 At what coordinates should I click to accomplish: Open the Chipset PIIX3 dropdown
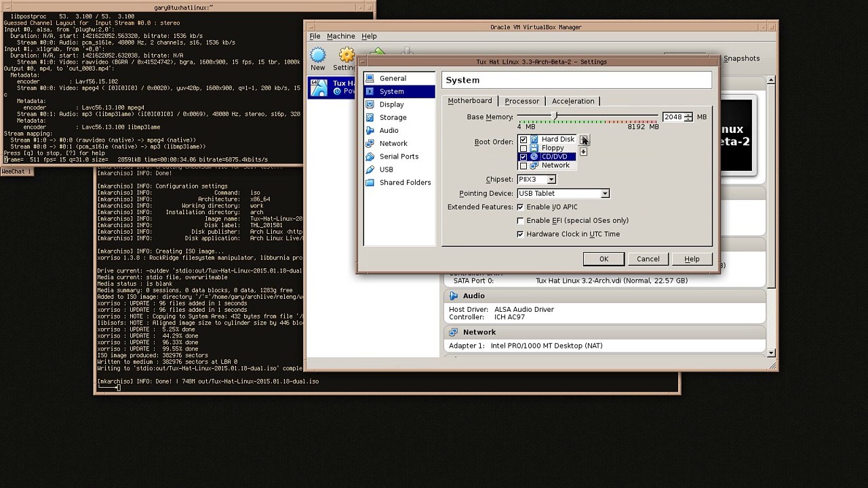[536, 180]
